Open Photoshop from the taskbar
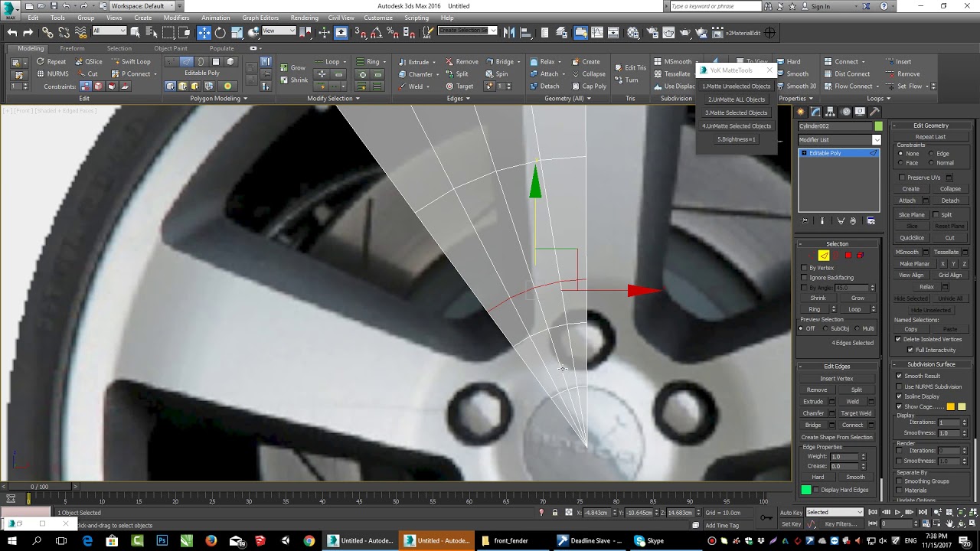Screen dimensions: 980x551 tap(162, 540)
